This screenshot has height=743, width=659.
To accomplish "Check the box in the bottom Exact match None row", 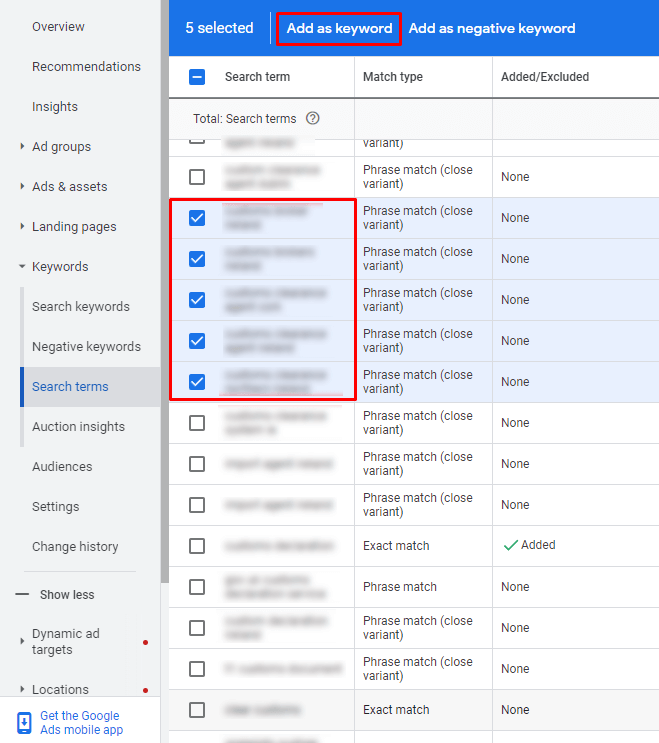I will pyautogui.click(x=197, y=710).
